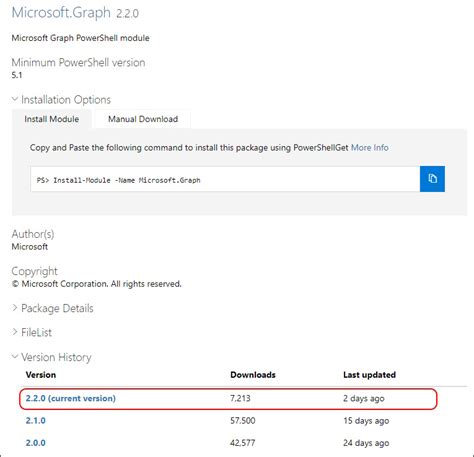474x457 pixels.
Task: Click the 'Microsoft Graph PowerShell module' description
Action: (x=80, y=38)
